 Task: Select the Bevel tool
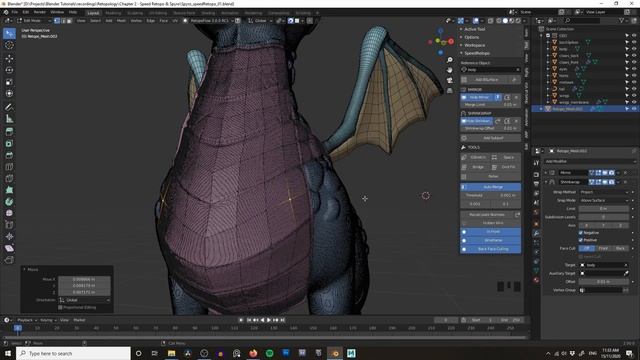[x=9, y=155]
